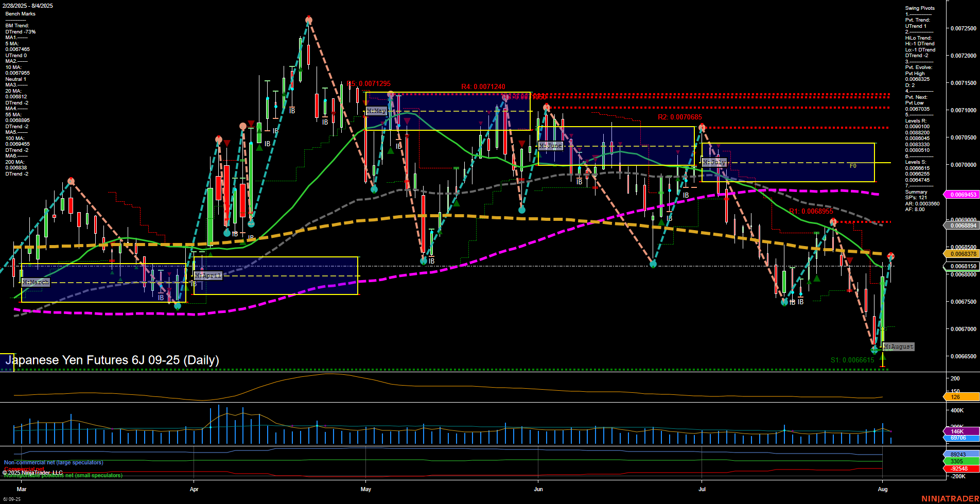Click the M:August month label

(x=898, y=346)
